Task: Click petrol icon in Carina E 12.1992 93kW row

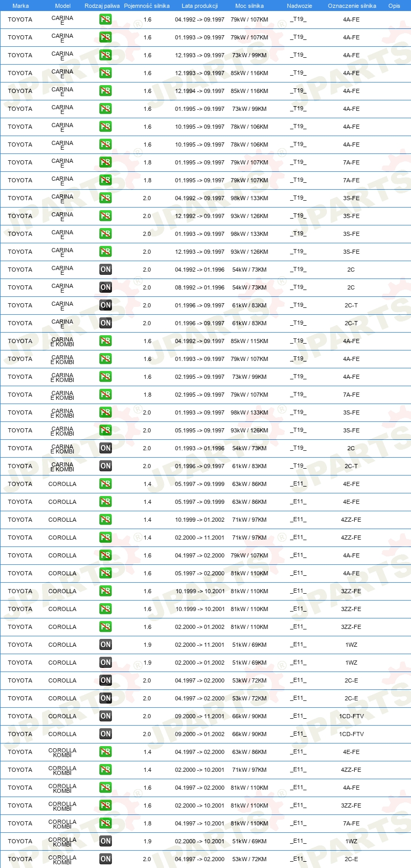Action: [106, 216]
